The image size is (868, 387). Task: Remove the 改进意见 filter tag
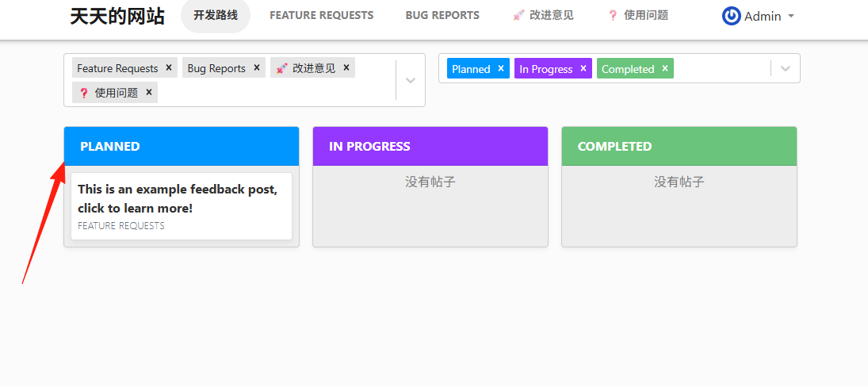346,67
